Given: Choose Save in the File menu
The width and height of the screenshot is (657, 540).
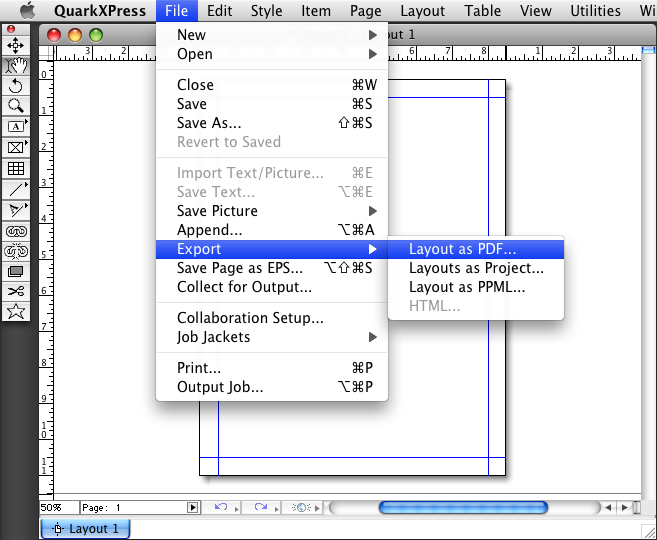Looking at the screenshot, I should point(272,104).
